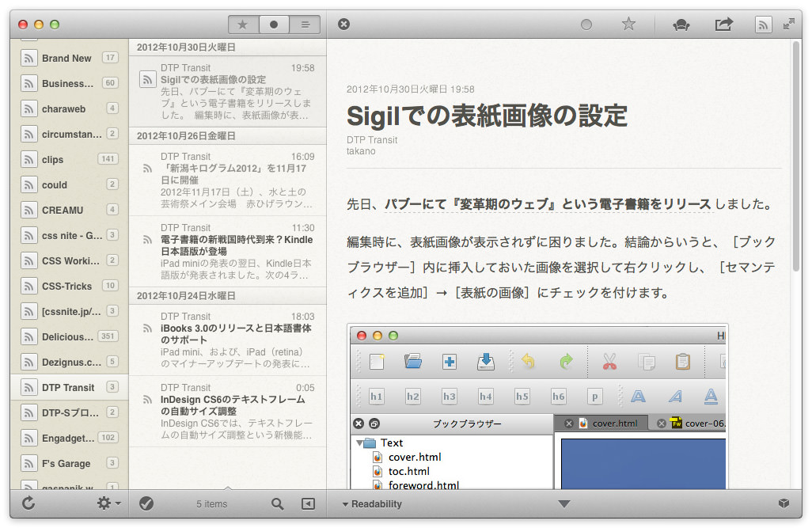This screenshot has height=528, width=812.
Task: Select the [cssnite.jp/... feed
Action: 70,311
